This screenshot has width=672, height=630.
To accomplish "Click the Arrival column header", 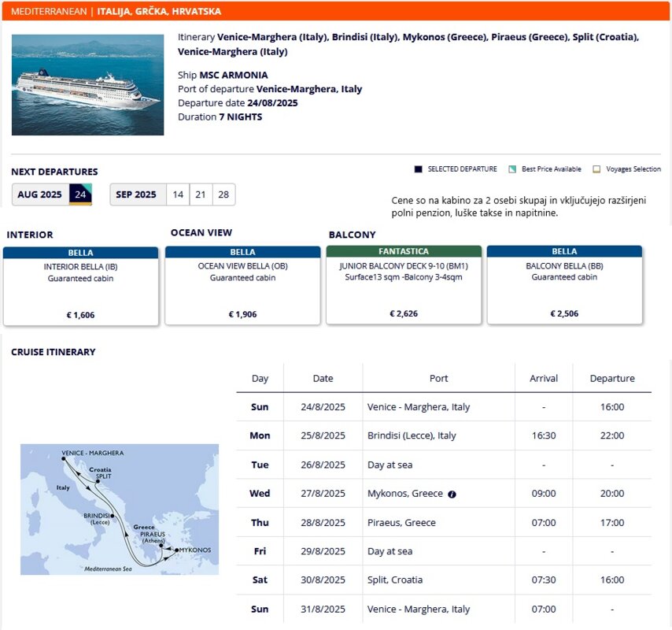I will (x=544, y=378).
